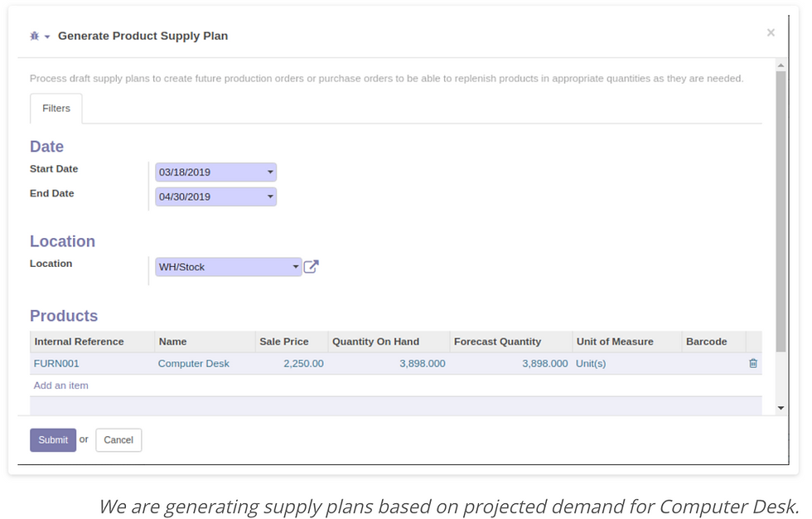Select the Filters tab
Image resolution: width=812 pixels, height=519 pixels.
pos(56,109)
